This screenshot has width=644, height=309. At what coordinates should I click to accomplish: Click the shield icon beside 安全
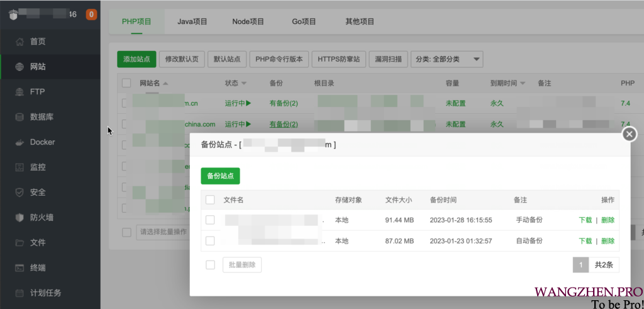tap(19, 193)
